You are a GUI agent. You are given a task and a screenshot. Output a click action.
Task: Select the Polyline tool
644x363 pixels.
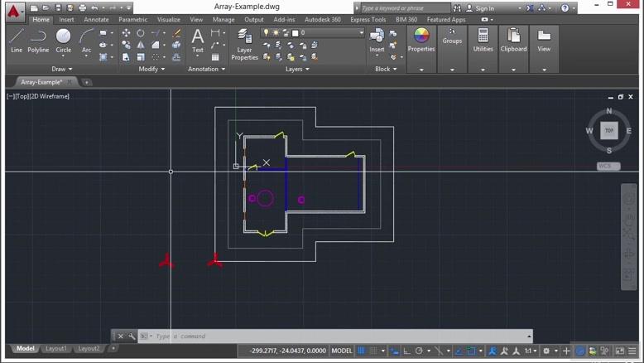coord(38,41)
